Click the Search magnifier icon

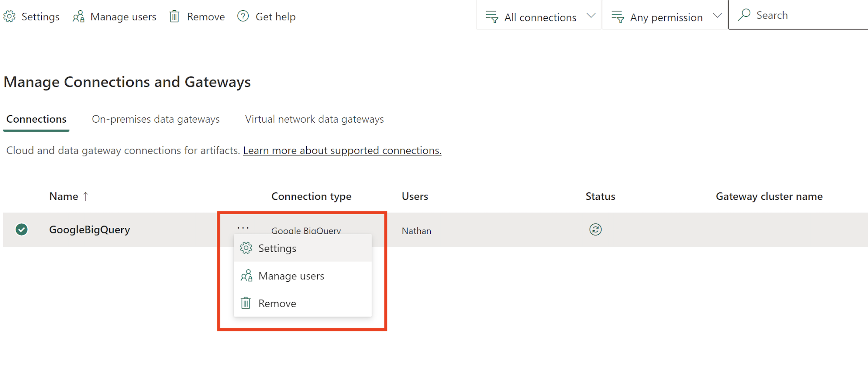tap(745, 15)
